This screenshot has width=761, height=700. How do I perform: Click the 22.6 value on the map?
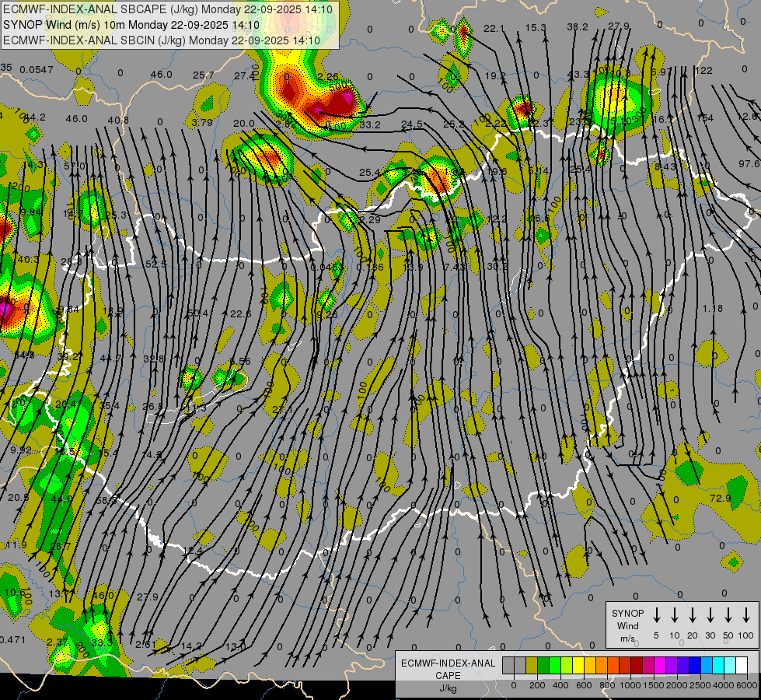(241, 313)
